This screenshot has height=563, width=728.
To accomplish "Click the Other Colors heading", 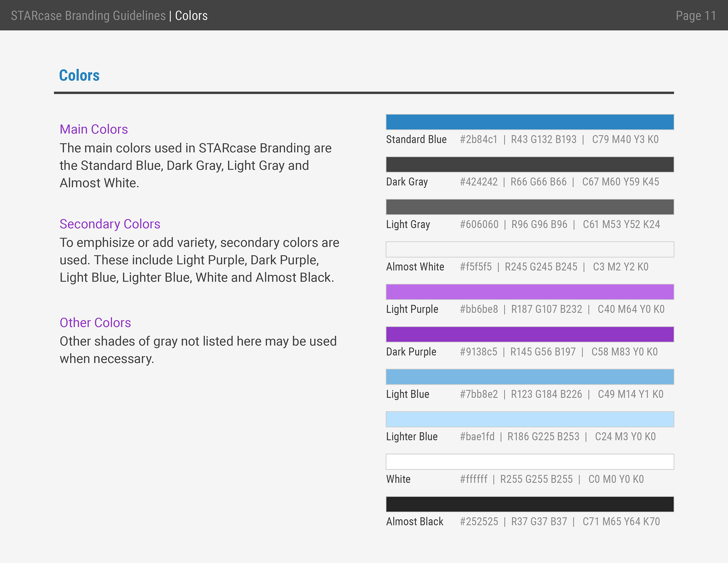I will [x=95, y=323].
